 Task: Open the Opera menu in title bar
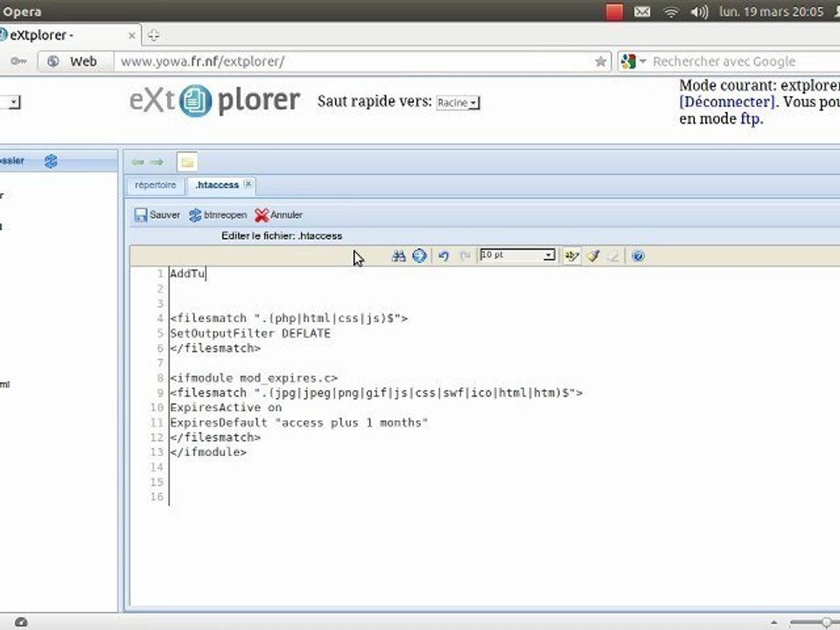(x=21, y=11)
